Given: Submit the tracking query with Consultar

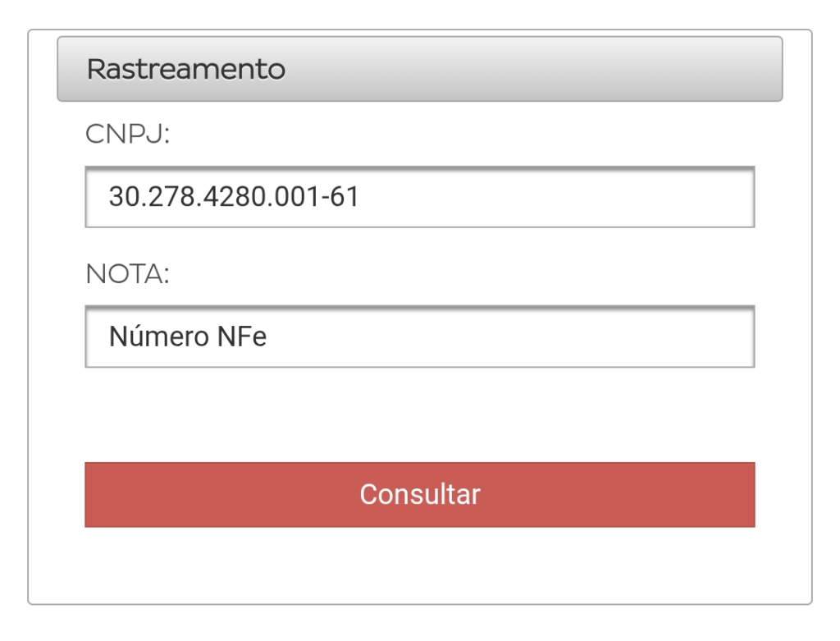Looking at the screenshot, I should [x=419, y=495].
